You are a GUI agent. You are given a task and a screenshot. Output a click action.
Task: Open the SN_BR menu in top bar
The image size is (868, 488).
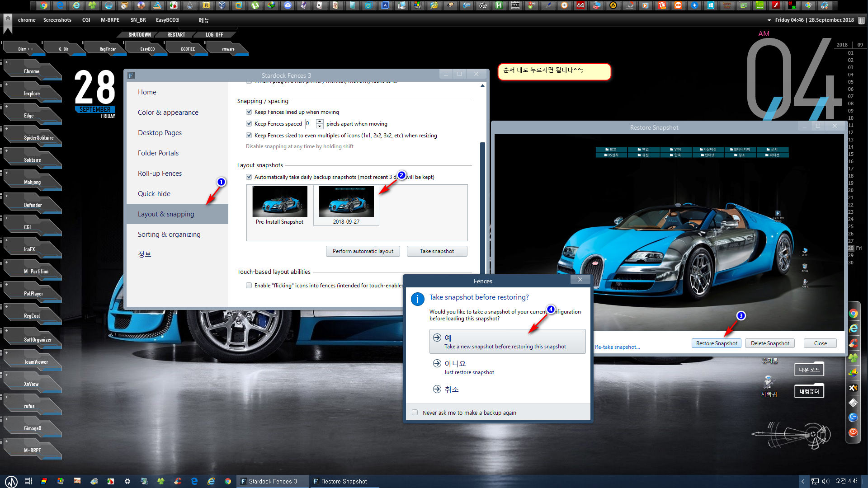pyautogui.click(x=138, y=20)
